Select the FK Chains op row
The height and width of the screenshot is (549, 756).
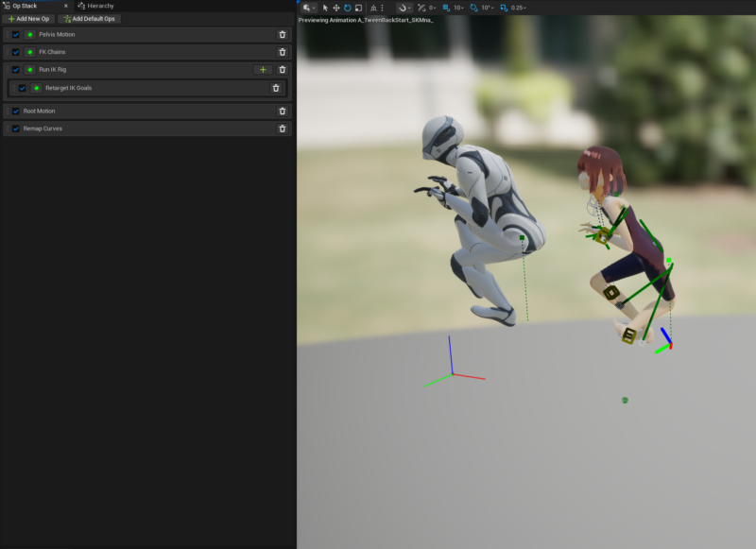point(142,52)
